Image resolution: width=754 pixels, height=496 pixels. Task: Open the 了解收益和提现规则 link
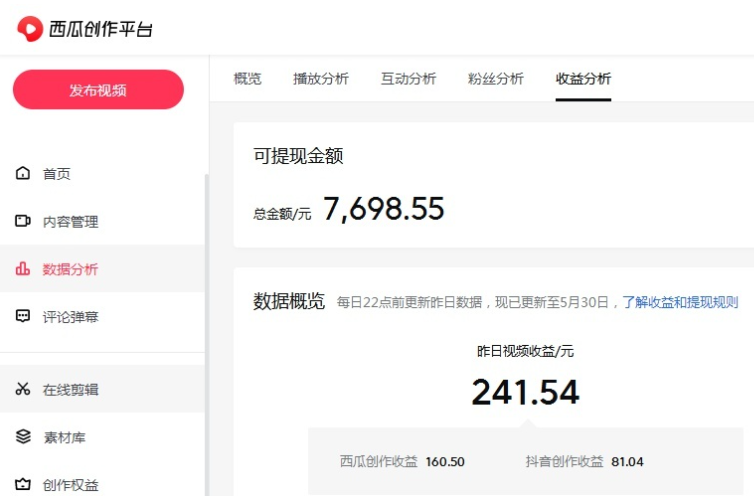[680, 302]
